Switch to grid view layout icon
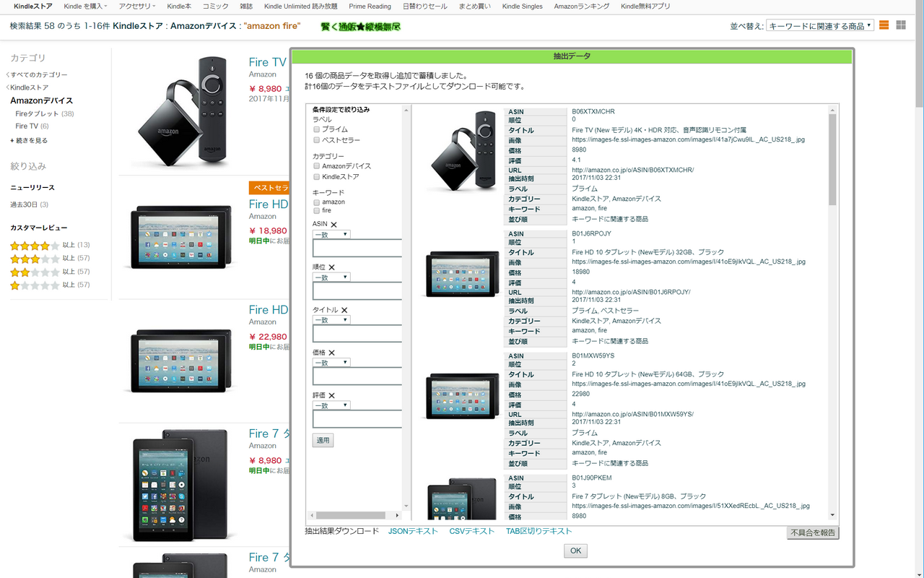This screenshot has width=924, height=578. 901,25
